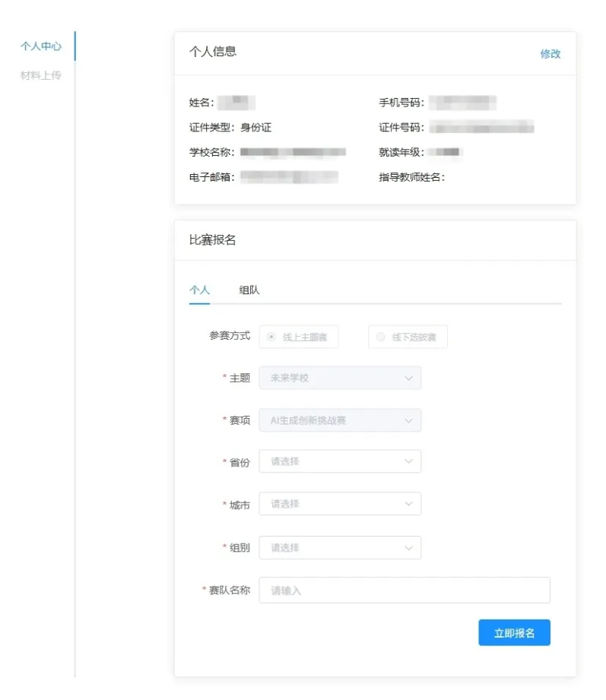606x700 pixels.
Task: Click the 修改 link in 个人信息
Action: (550, 54)
